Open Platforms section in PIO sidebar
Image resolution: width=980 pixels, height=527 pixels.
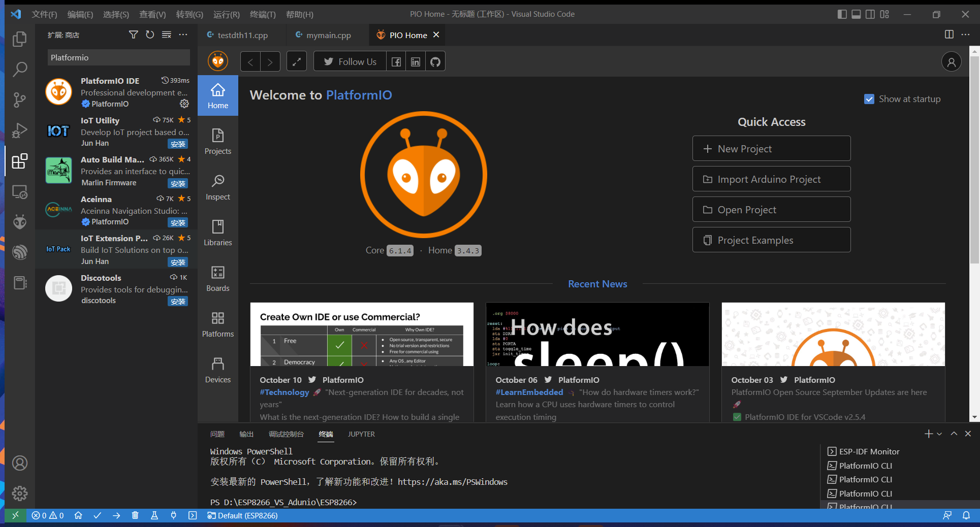[x=218, y=324]
